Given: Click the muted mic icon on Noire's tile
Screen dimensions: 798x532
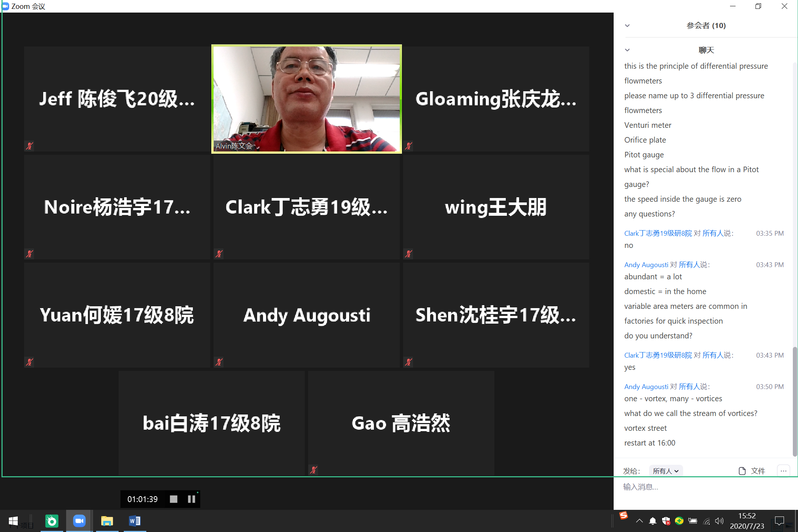Looking at the screenshot, I should point(30,254).
